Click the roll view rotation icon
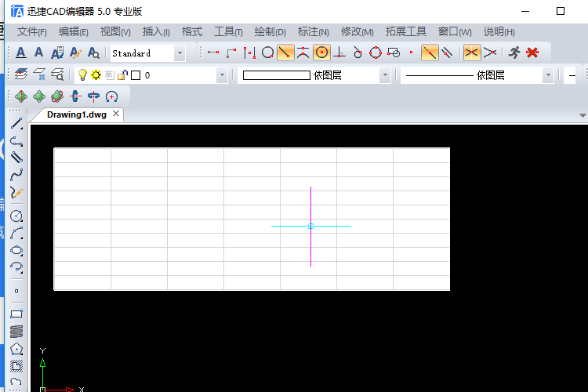The height and width of the screenshot is (392, 588). pos(112,96)
